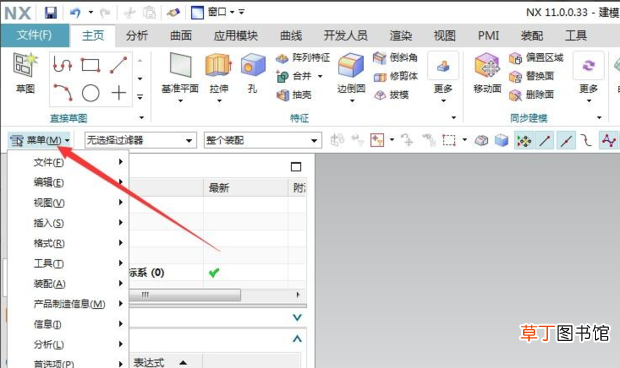Click the Shell (抽壳) command

(x=294, y=94)
